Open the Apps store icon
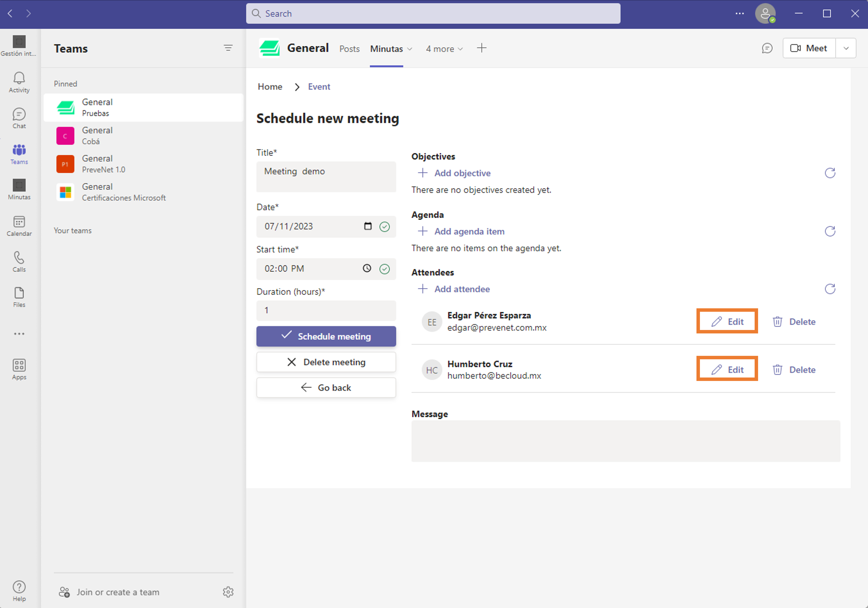This screenshot has width=868, height=608. coord(19,369)
